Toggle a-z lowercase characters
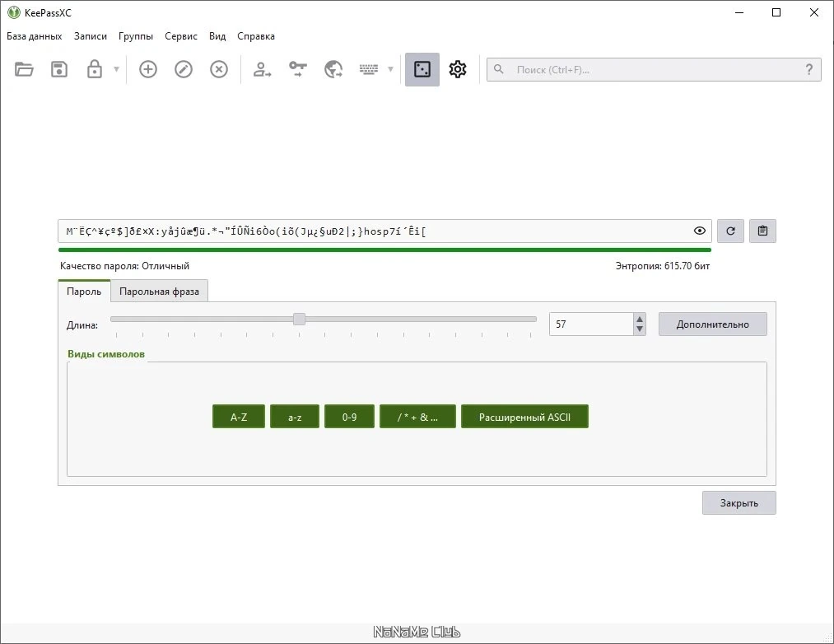This screenshot has width=834, height=644. point(295,417)
